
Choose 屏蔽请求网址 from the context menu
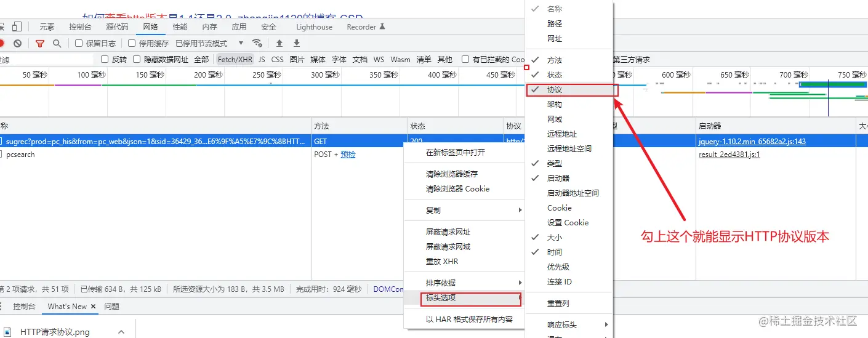[x=463, y=232]
